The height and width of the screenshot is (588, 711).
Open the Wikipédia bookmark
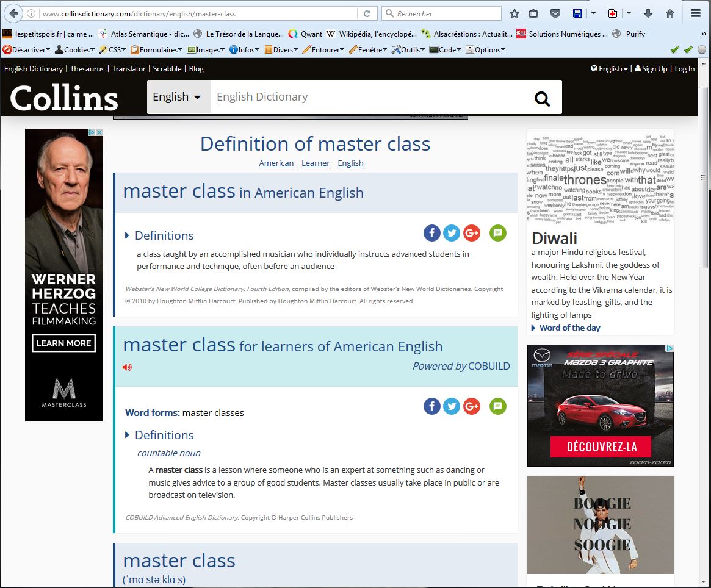[x=372, y=34]
